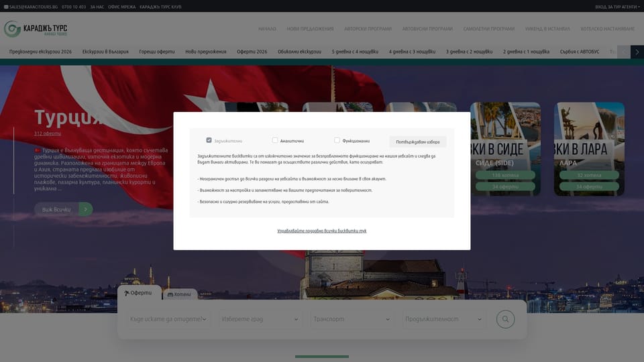Open the Продължителност dropdown
This screenshot has height=362, width=644.
tap(444, 319)
